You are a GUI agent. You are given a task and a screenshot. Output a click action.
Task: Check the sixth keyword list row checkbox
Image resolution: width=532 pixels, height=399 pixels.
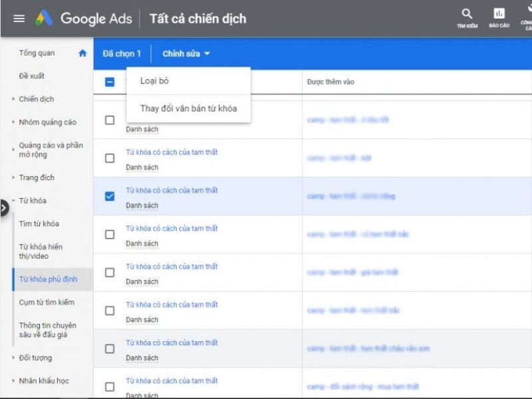(x=110, y=311)
